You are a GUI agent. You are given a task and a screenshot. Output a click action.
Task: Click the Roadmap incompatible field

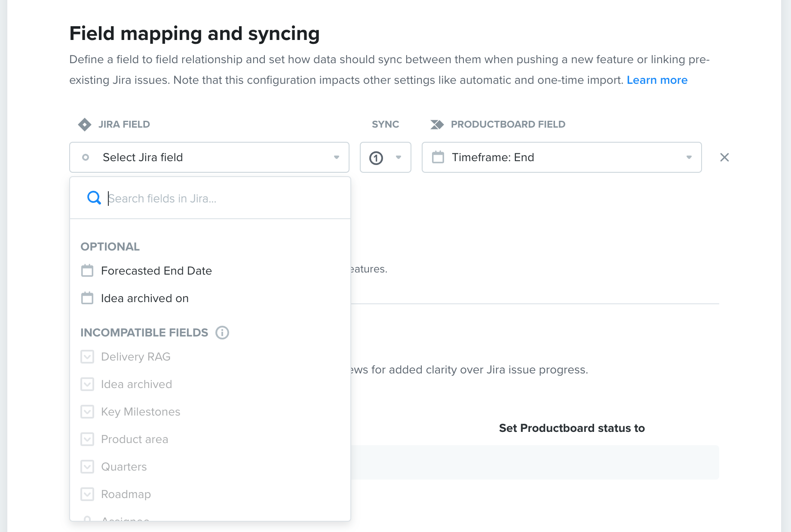click(126, 494)
